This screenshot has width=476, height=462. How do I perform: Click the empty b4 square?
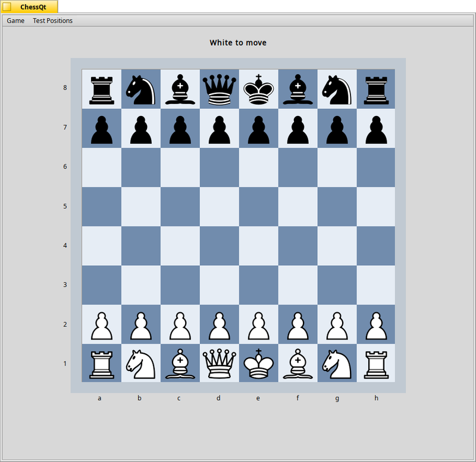(141, 246)
